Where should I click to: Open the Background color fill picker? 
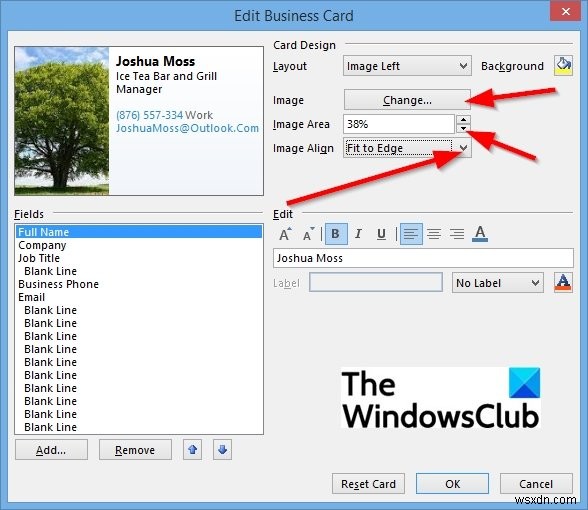click(563, 66)
